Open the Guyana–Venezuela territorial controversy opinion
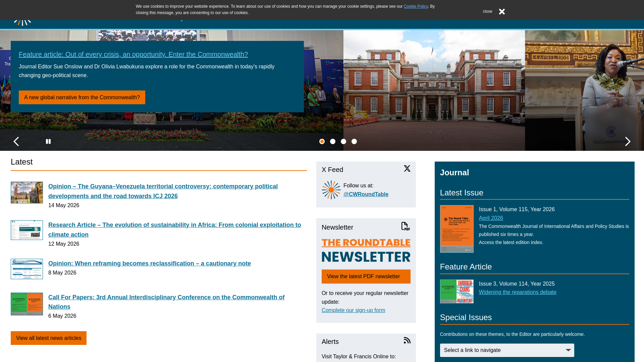This screenshot has height=362, width=644. click(163, 191)
